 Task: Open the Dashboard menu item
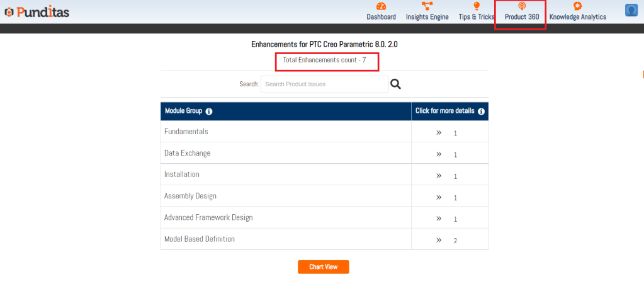[381, 17]
